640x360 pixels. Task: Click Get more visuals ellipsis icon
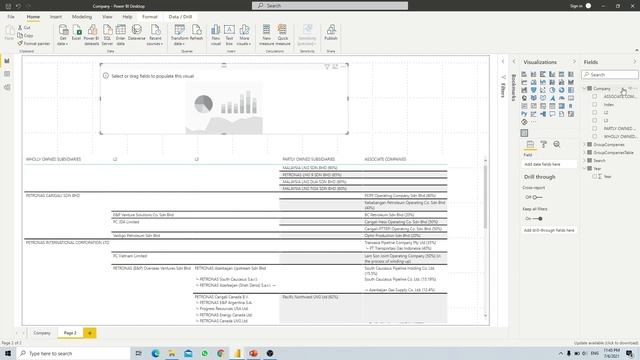[x=533, y=122]
